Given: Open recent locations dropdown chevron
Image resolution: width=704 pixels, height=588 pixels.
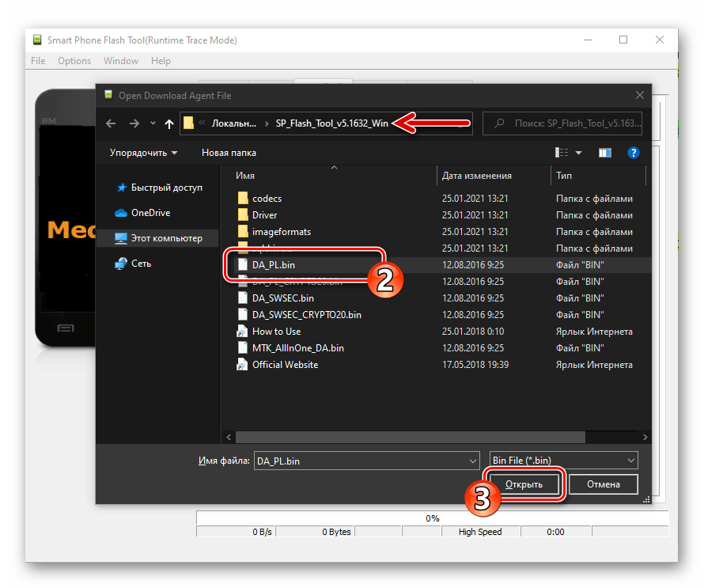Looking at the screenshot, I should point(153,123).
